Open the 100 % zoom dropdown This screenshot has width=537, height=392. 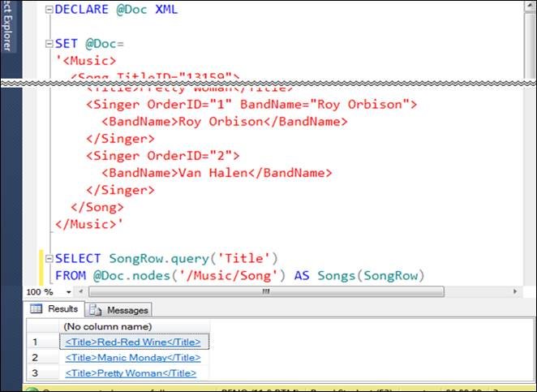pos(68,292)
